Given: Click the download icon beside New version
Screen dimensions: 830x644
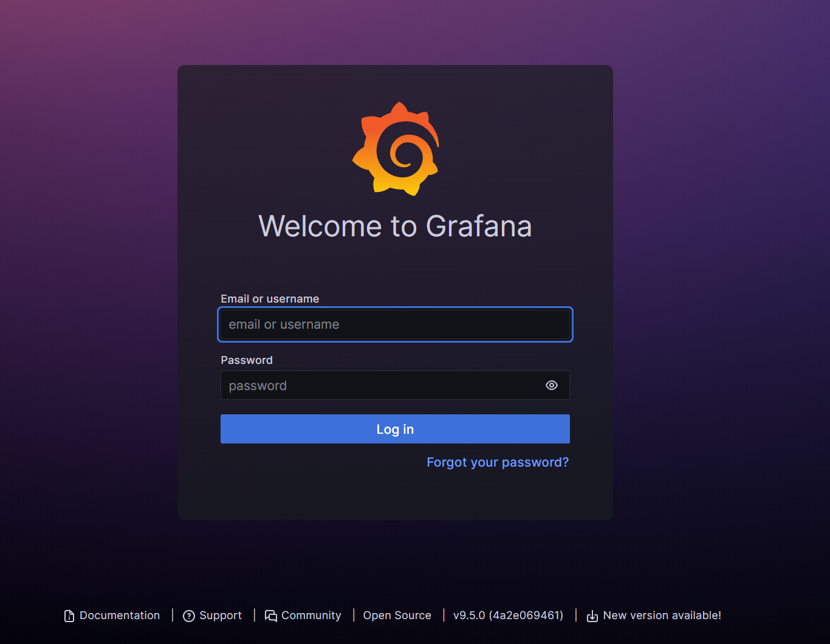Looking at the screenshot, I should point(592,616).
